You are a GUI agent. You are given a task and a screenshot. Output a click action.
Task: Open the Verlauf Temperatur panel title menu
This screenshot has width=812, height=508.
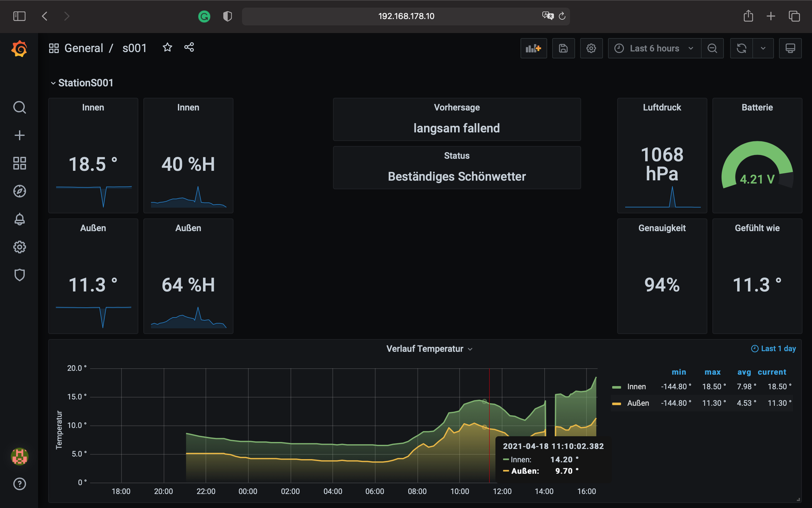pos(425,349)
